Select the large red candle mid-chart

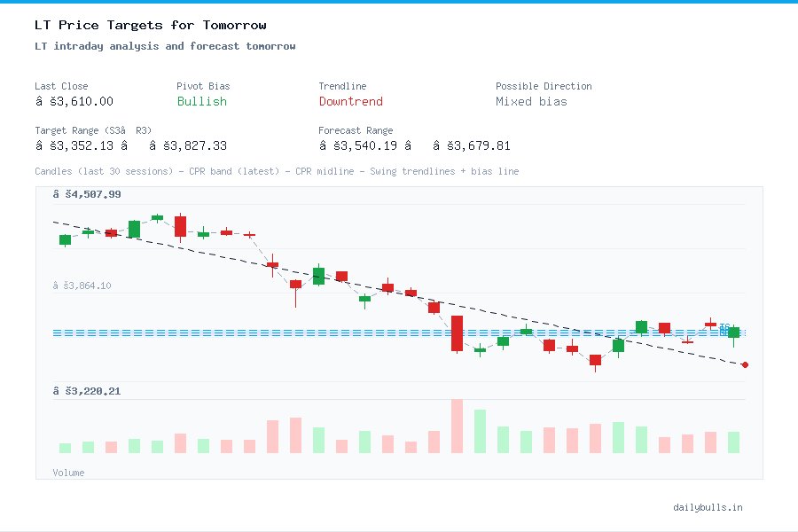458,334
